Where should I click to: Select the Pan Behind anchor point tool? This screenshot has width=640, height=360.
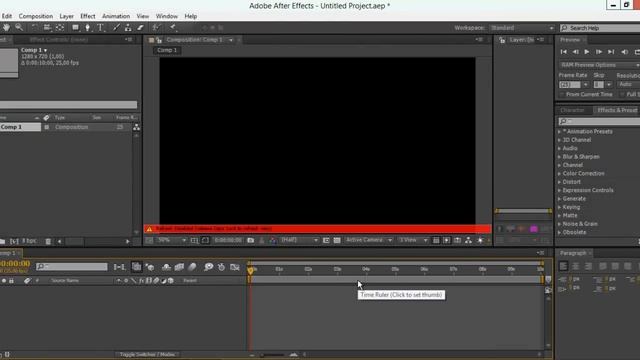60,27
